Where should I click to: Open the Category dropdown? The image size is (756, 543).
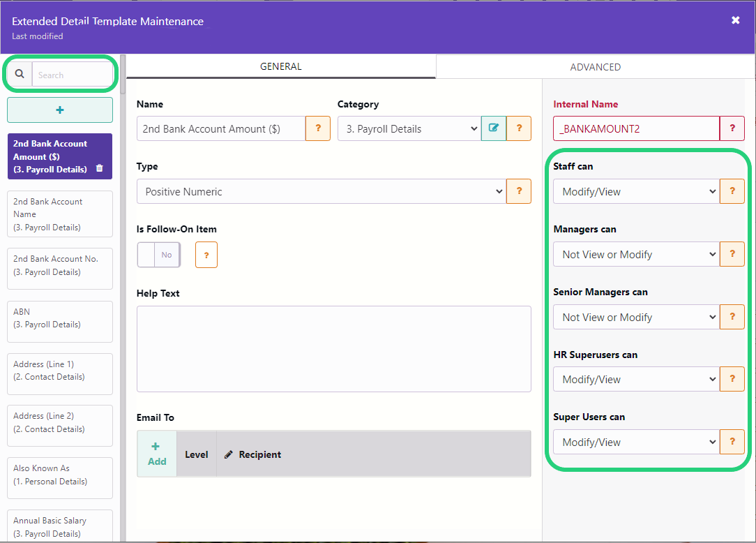409,128
